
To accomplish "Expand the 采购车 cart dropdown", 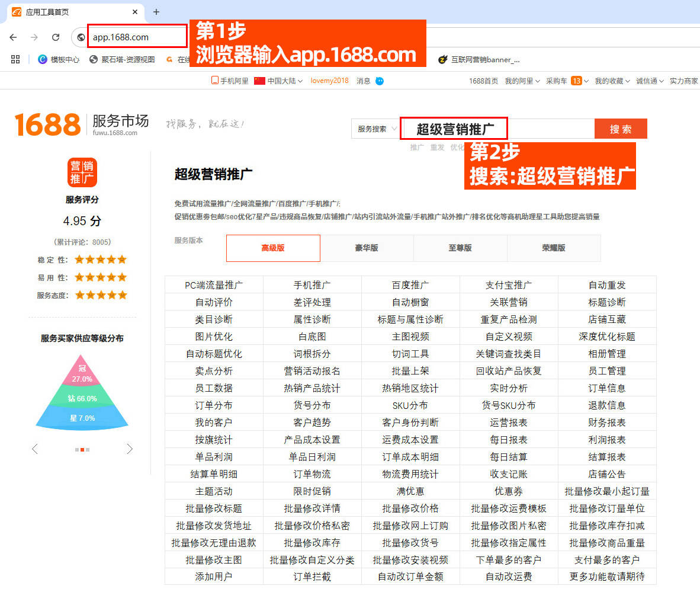I will pyautogui.click(x=567, y=81).
